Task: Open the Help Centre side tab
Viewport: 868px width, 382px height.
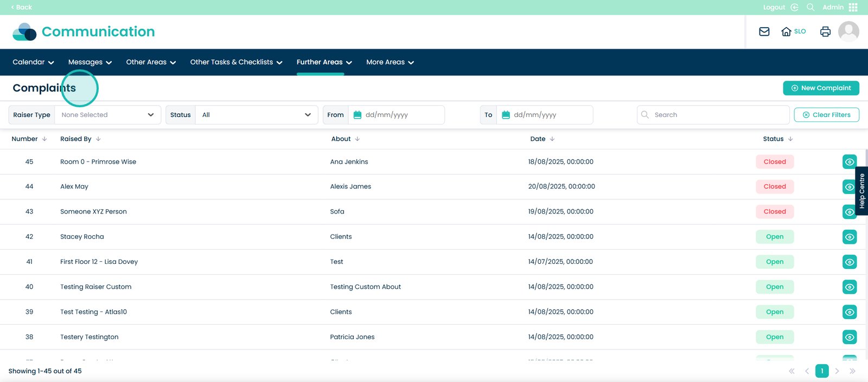Action: click(x=861, y=191)
